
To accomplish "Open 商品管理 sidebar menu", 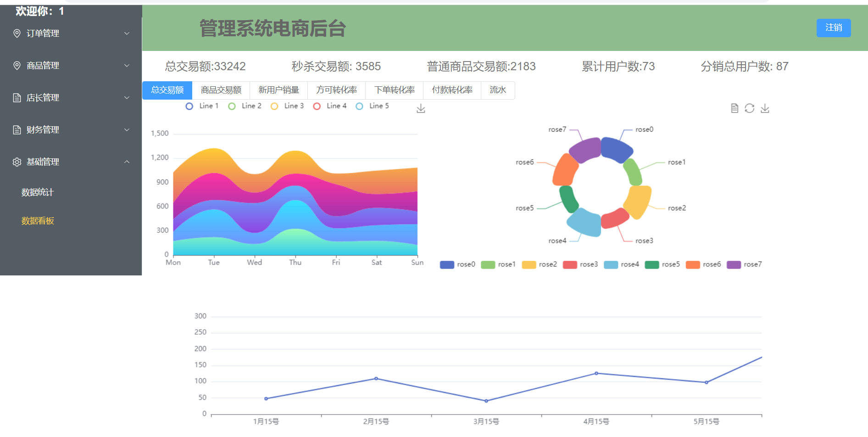I will pyautogui.click(x=71, y=66).
